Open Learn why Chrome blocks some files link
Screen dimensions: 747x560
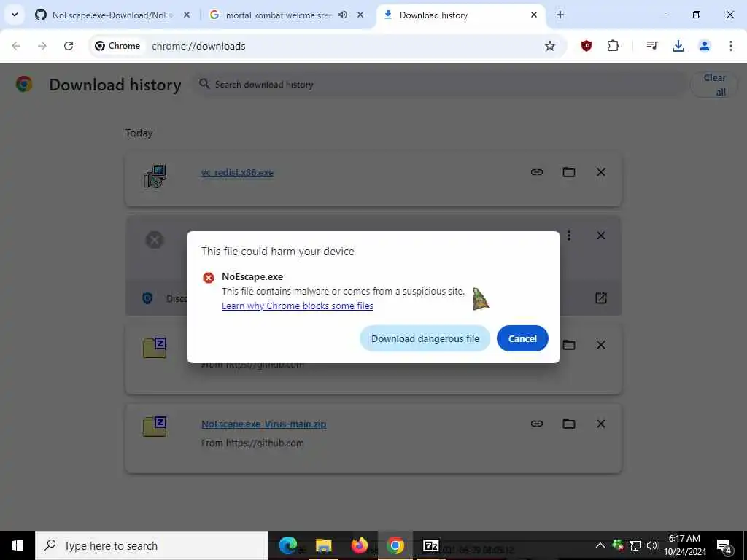coord(298,306)
